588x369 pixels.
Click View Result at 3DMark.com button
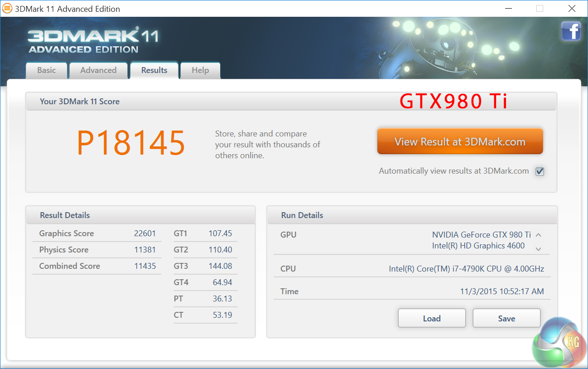[460, 141]
